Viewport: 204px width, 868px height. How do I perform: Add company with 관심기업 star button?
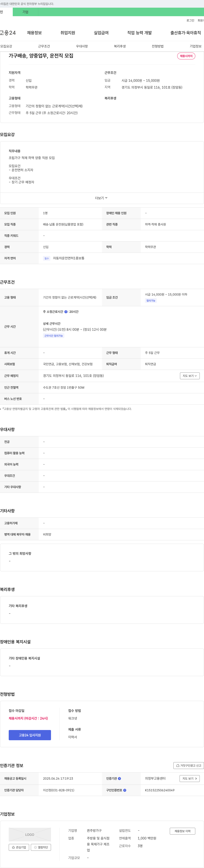(19, 847)
